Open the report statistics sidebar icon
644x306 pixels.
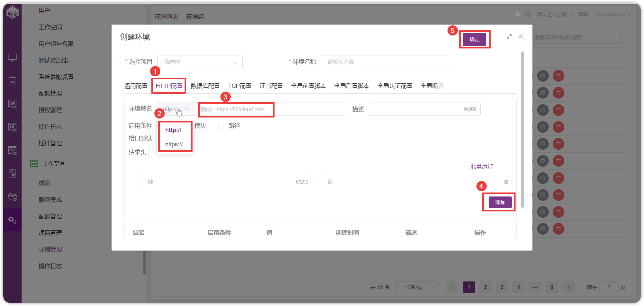point(12,174)
